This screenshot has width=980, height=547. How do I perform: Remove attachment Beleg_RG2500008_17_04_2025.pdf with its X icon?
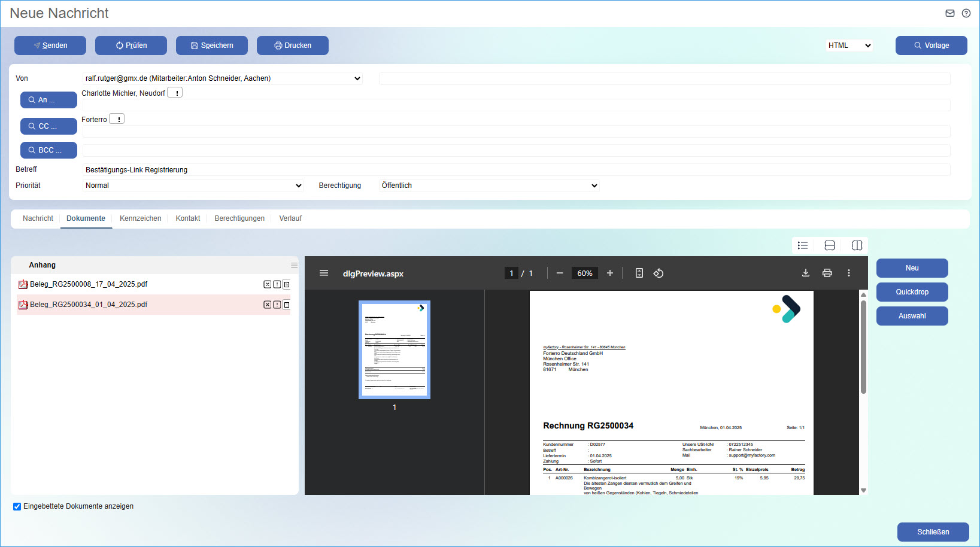(267, 284)
